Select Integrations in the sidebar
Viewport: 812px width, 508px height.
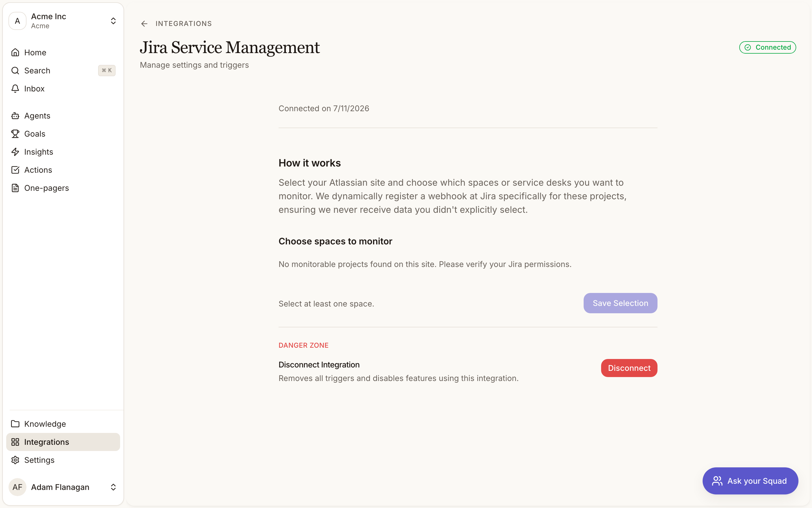click(x=63, y=442)
